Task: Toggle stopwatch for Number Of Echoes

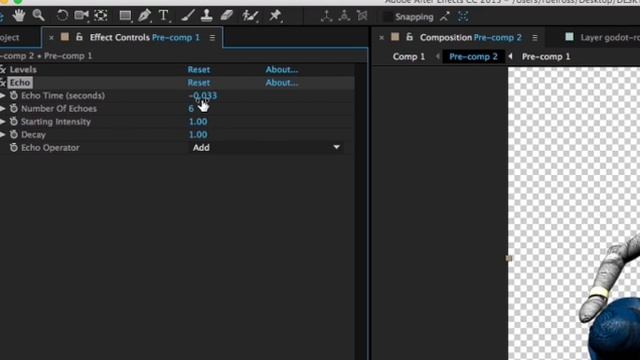Action: [14, 109]
